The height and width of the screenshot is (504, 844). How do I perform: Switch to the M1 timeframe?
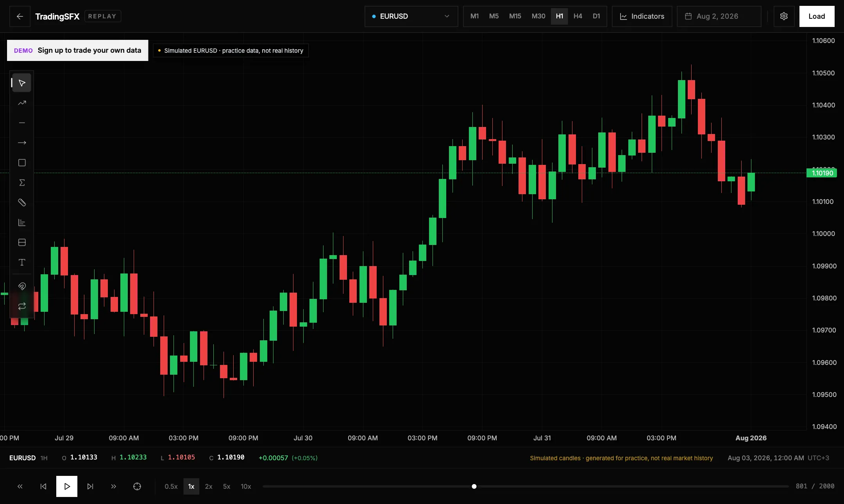[474, 16]
